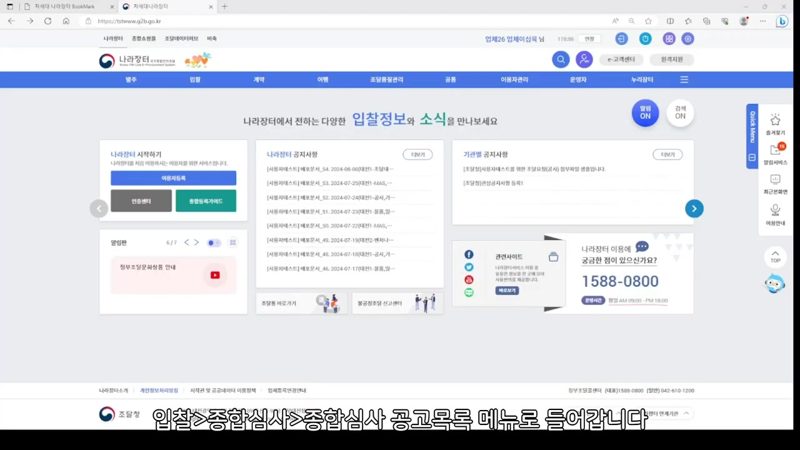The image size is (800, 450).
Task: Click the blue right carousel arrow
Action: click(x=694, y=208)
